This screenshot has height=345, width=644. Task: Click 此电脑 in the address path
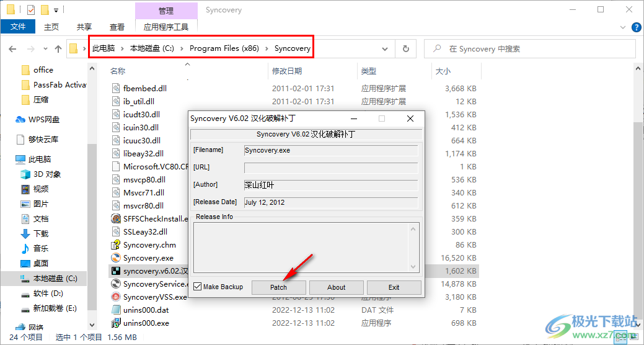(x=104, y=48)
